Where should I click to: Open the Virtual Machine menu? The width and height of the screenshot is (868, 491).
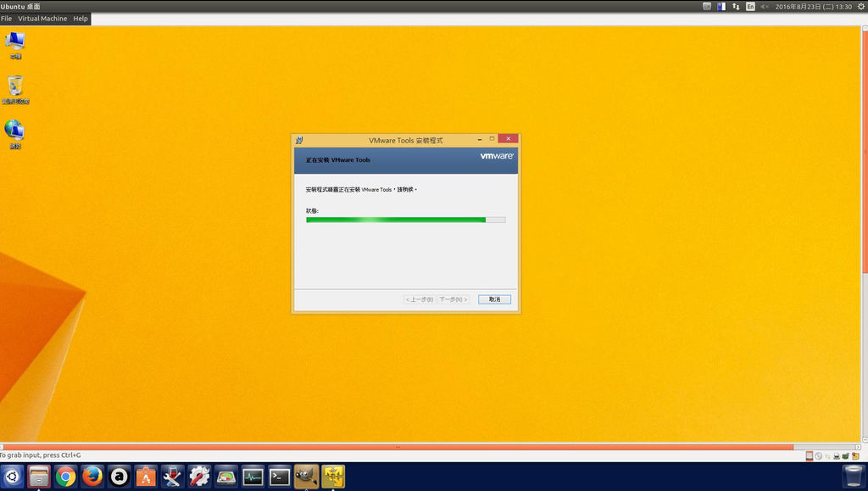coord(42,18)
